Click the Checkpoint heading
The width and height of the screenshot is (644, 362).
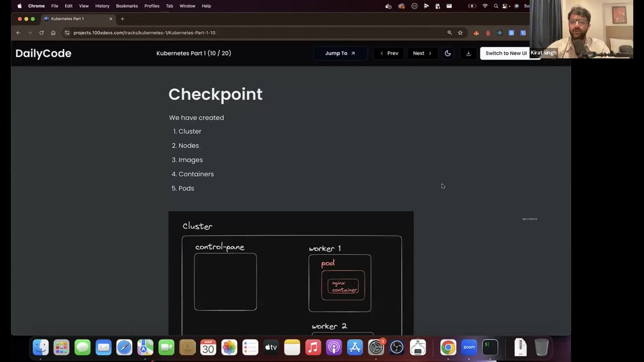(x=215, y=94)
